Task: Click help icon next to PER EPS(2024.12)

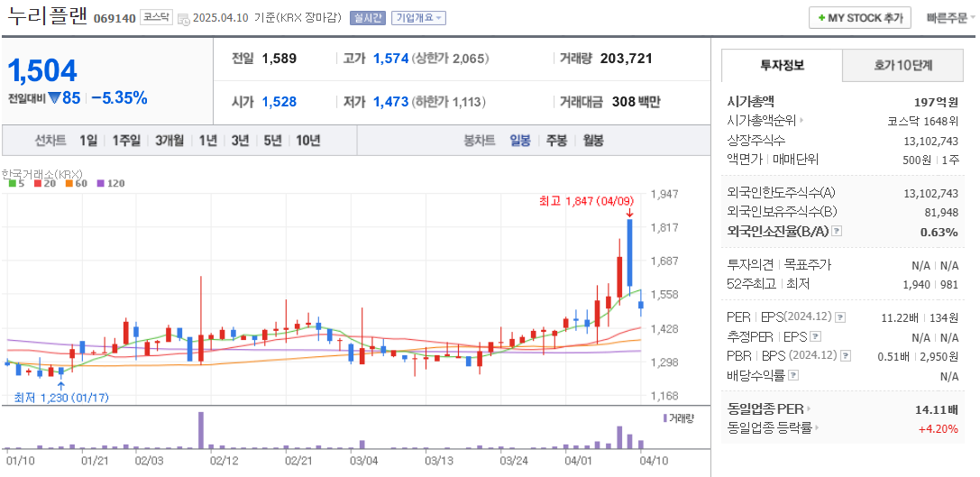Action: 840,317
